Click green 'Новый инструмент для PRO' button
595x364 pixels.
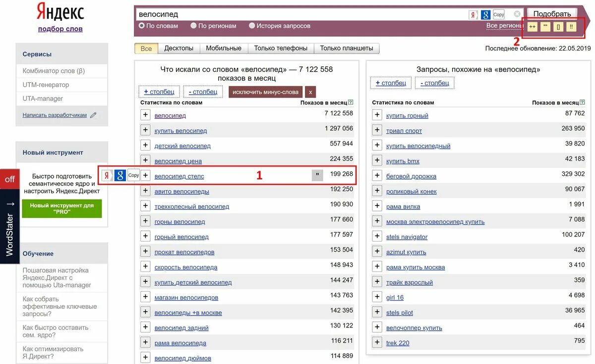point(62,208)
